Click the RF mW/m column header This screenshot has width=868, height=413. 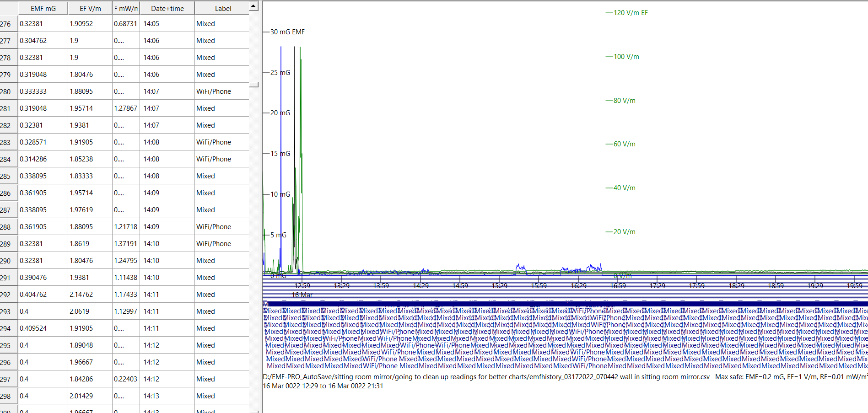[126, 8]
